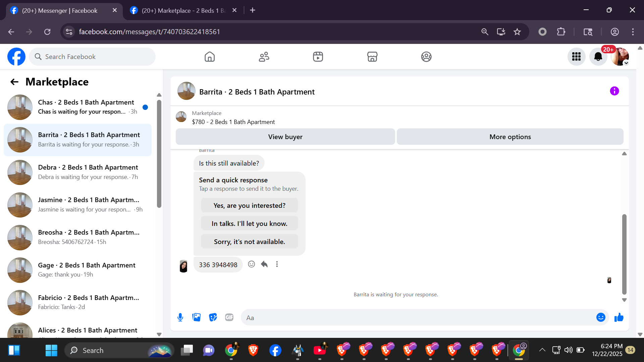This screenshot has width=644, height=362.
Task: Send 'Yes, are you interested?' quick response
Action: pos(249,205)
